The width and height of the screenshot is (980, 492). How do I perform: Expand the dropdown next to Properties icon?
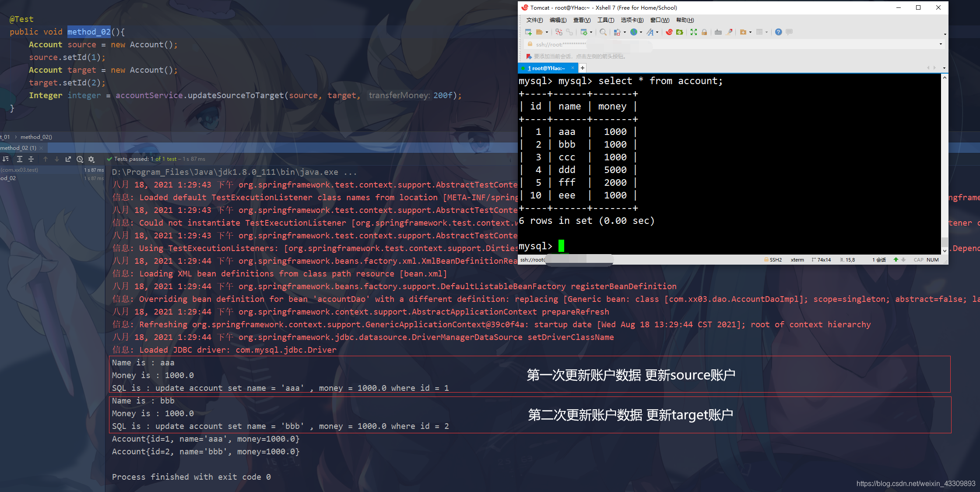(591, 32)
